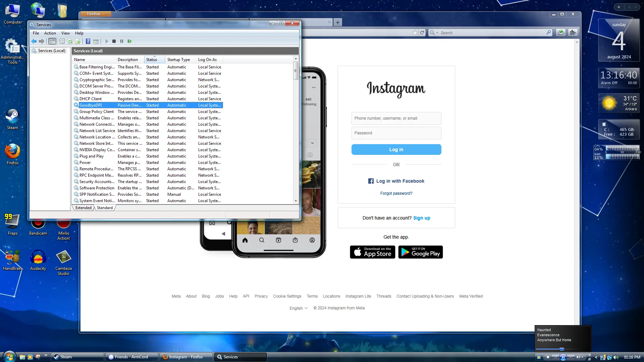Reload the Instagram page in Firefox
Screen dimensions: 644x362
pyautogui.click(x=422, y=33)
